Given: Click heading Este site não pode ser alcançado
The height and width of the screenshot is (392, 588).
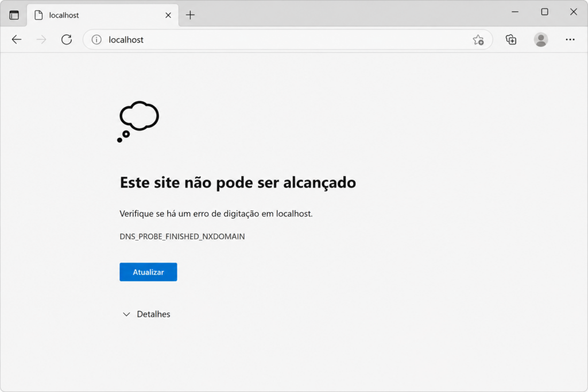Looking at the screenshot, I should tap(238, 183).
